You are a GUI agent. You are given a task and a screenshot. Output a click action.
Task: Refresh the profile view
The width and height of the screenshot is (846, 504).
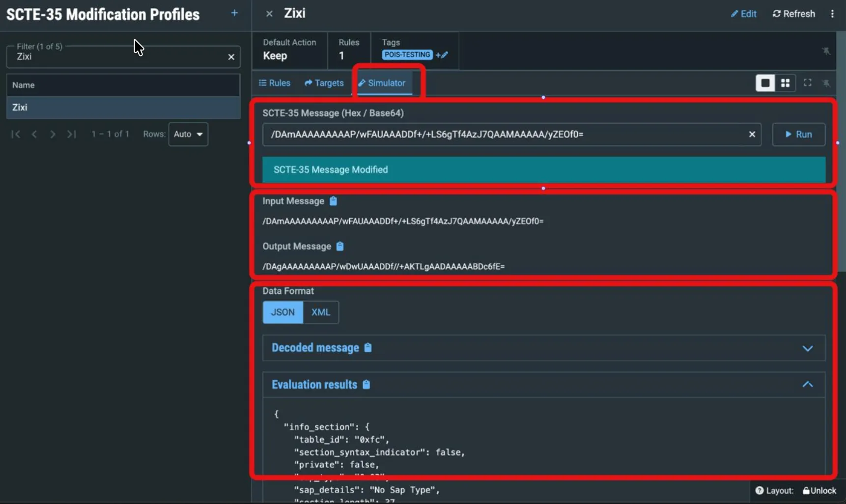793,14
